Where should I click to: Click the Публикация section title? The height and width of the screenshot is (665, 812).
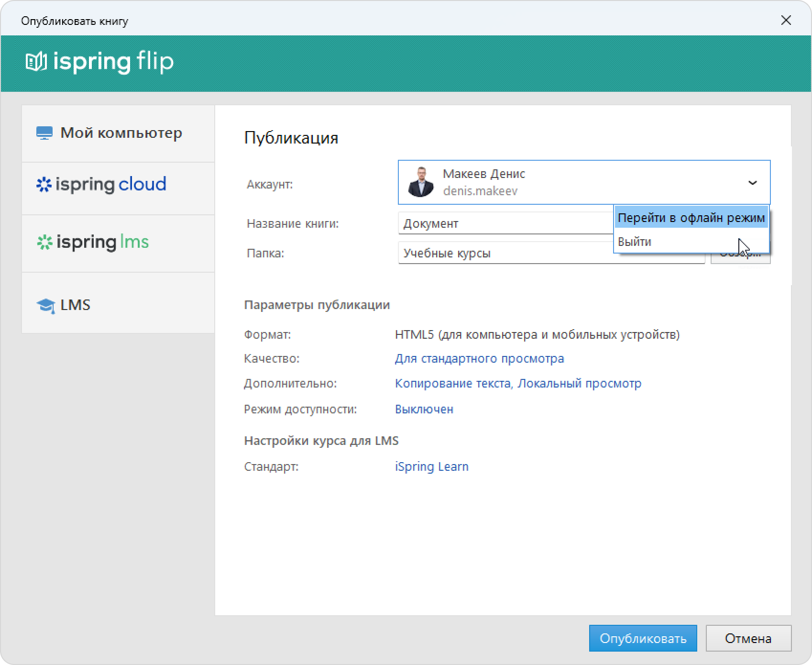coord(291,138)
